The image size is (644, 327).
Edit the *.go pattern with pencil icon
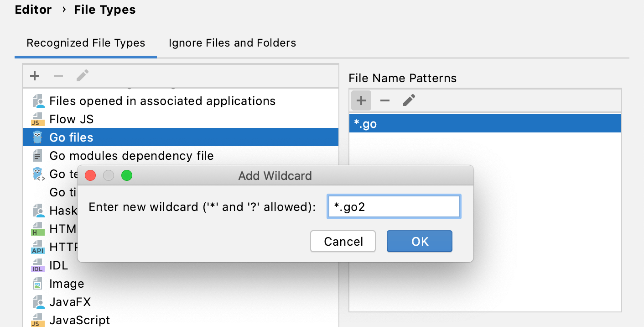click(408, 100)
